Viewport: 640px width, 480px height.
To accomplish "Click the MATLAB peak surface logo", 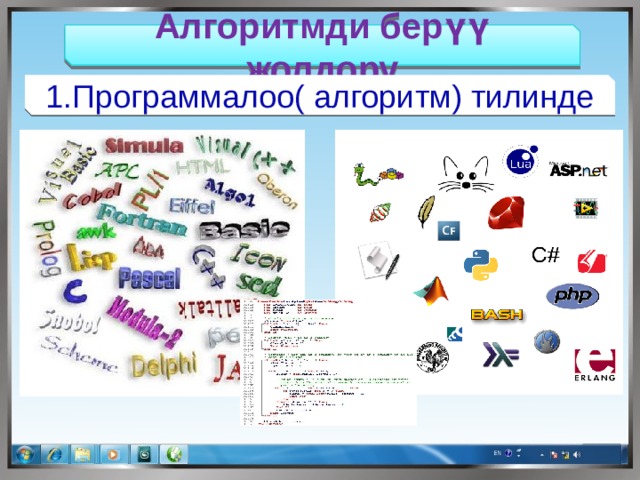I will tap(432, 291).
